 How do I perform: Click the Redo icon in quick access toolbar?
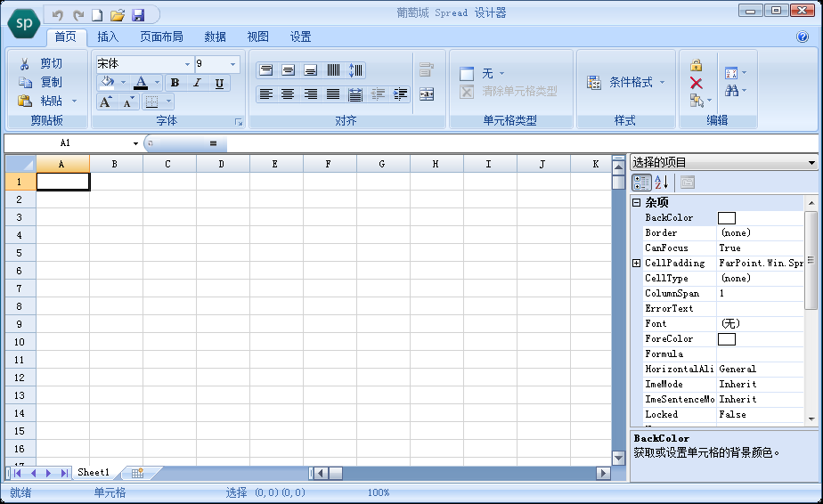pos(78,15)
